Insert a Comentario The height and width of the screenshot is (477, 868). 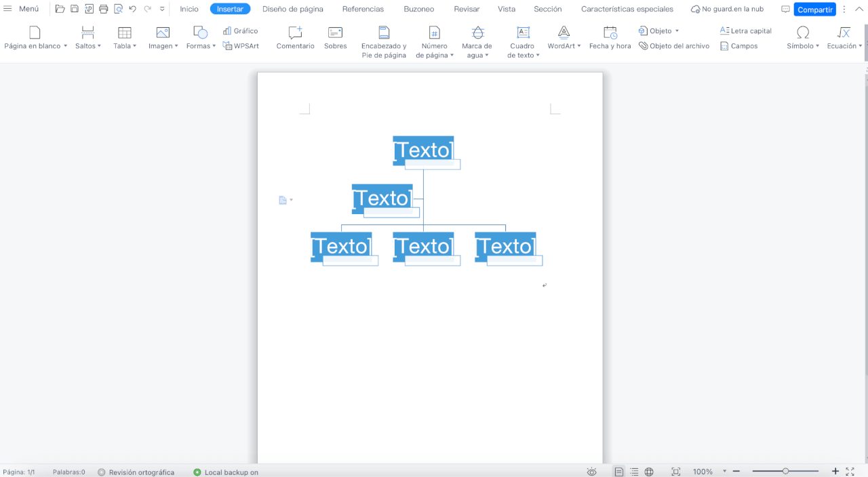click(296, 38)
